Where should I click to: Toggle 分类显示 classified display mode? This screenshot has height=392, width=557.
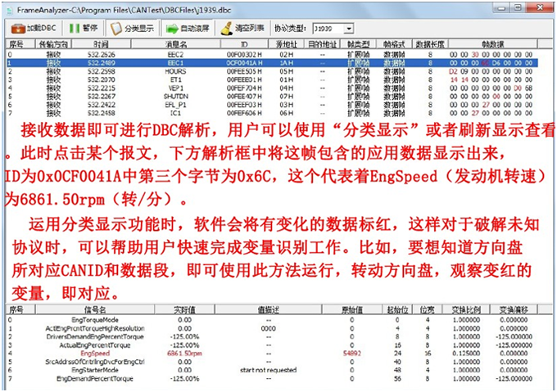(132, 28)
